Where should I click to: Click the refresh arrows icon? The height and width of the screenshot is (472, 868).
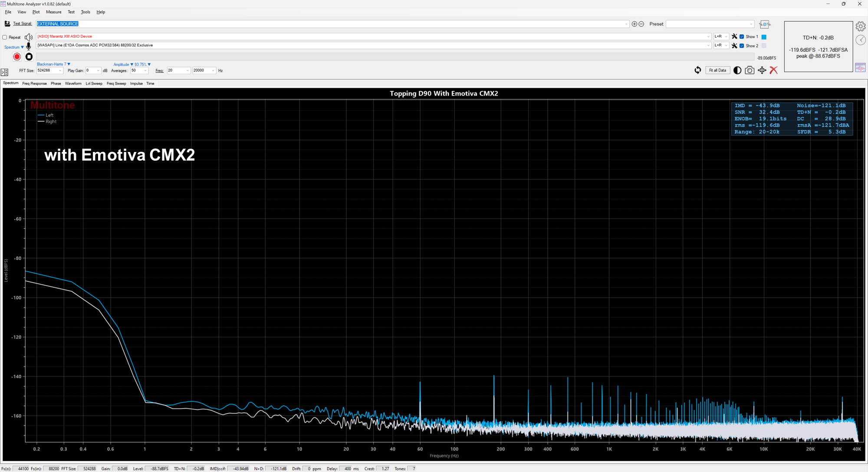pyautogui.click(x=697, y=70)
